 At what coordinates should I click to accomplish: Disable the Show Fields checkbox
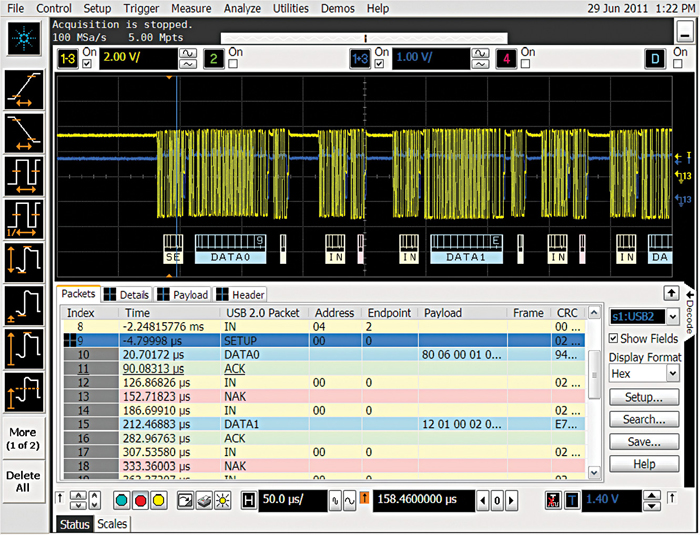click(x=613, y=339)
